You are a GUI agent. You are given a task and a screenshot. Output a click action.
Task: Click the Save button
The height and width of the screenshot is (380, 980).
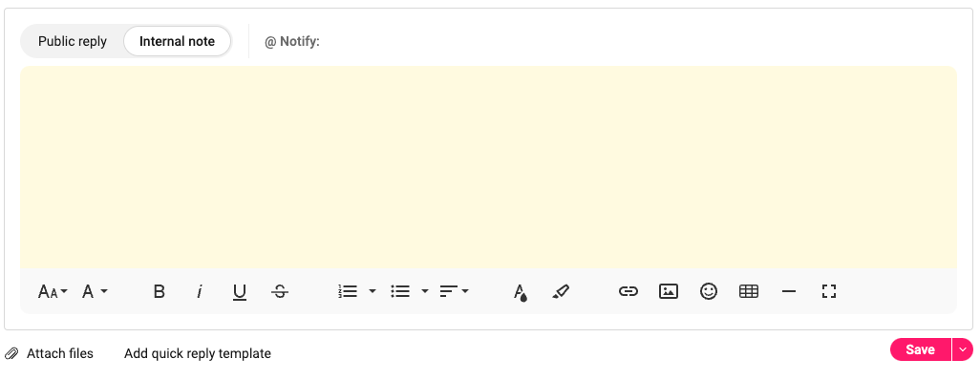tap(921, 349)
